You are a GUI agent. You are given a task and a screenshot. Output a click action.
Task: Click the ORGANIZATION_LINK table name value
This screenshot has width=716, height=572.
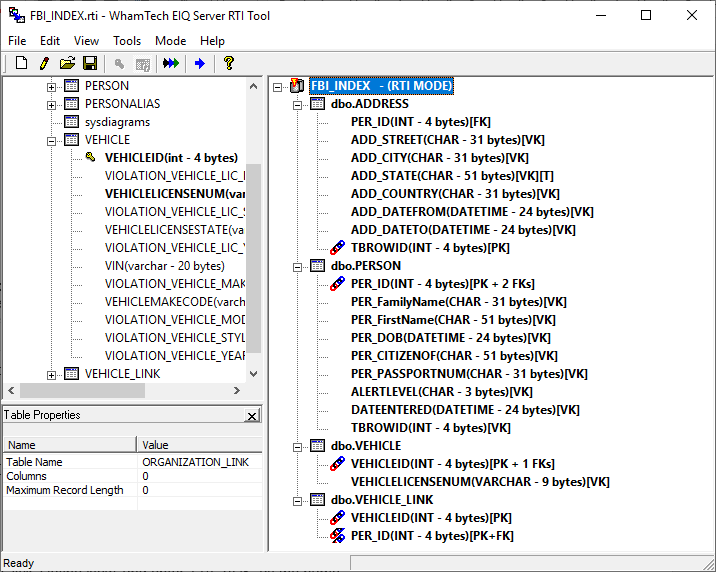195,462
